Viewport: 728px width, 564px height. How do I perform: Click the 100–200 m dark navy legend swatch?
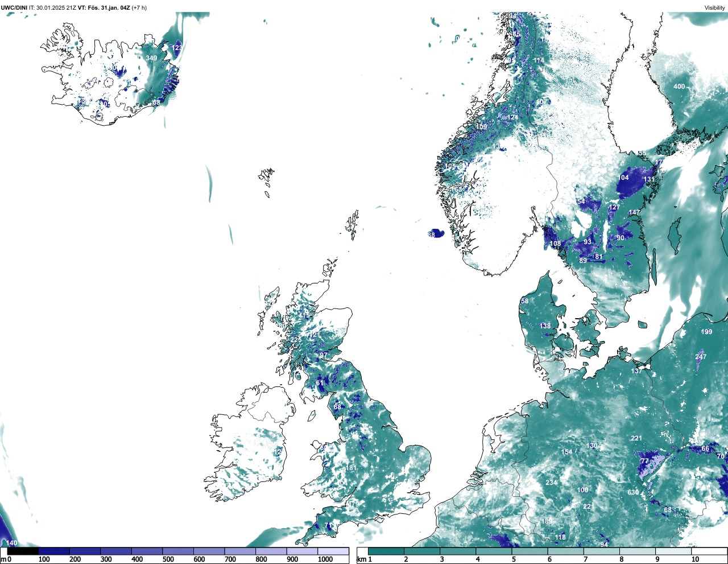pos(54,551)
